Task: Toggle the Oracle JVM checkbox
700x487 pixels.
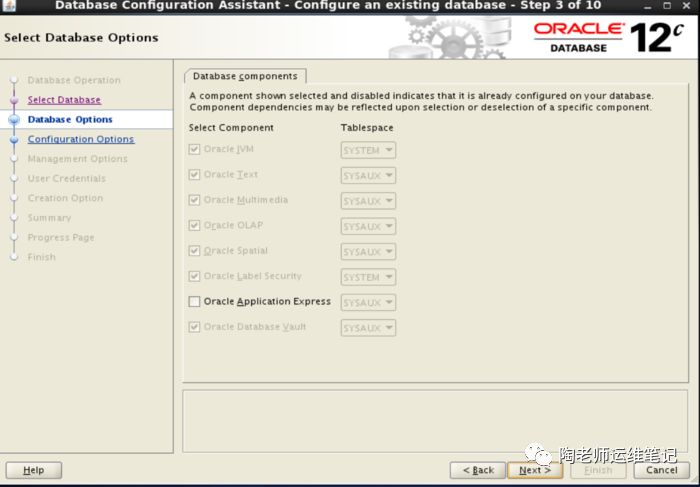Action: coord(194,150)
